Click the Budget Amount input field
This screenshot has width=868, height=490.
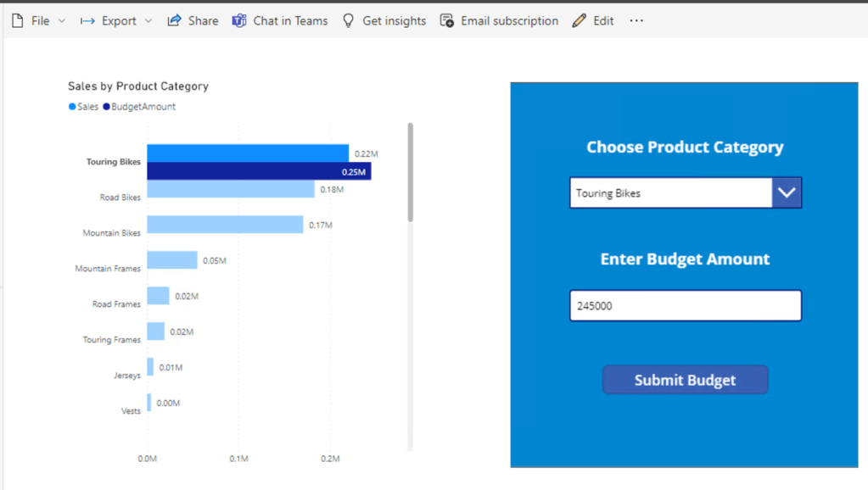click(685, 306)
